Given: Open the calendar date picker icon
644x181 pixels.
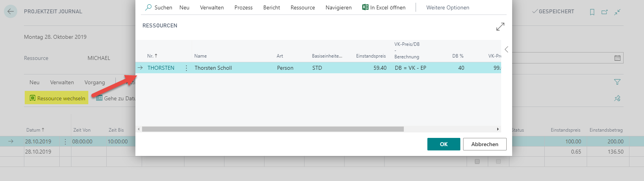Looking at the screenshot, I should 617,58.
